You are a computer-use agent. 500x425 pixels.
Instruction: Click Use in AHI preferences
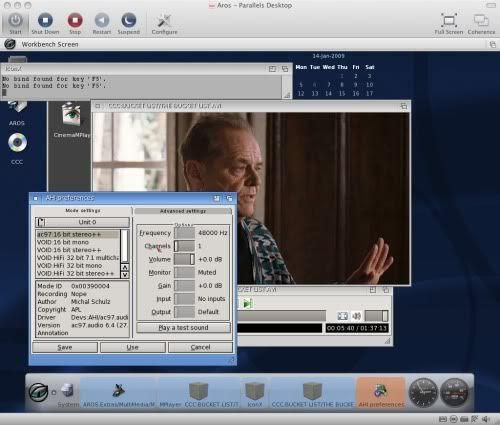[133, 347]
